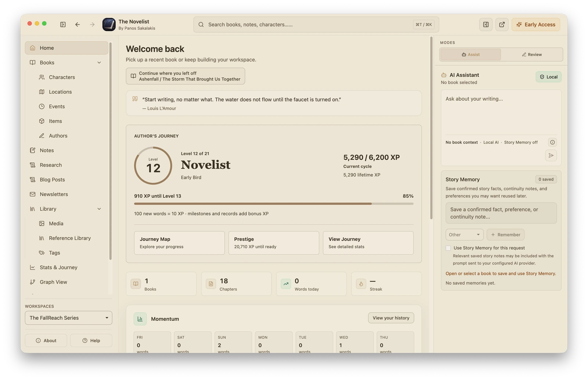Click Continue where you left off
This screenshot has width=588, height=380.
(186, 76)
